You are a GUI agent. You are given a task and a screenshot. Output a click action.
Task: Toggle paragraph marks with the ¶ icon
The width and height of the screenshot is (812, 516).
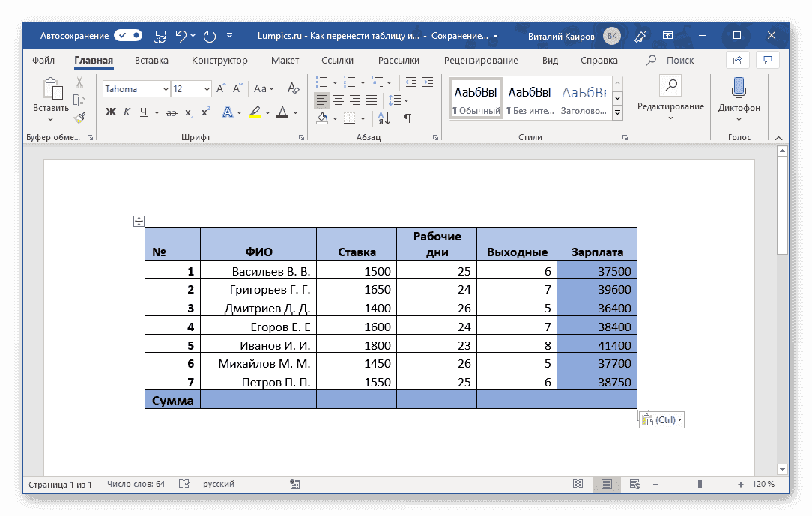(x=408, y=118)
